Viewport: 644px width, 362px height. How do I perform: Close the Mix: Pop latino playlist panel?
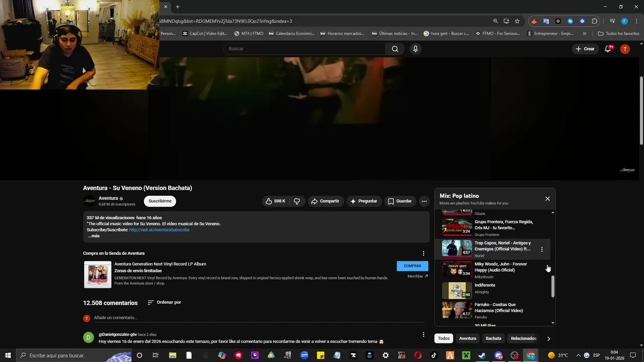(x=547, y=199)
